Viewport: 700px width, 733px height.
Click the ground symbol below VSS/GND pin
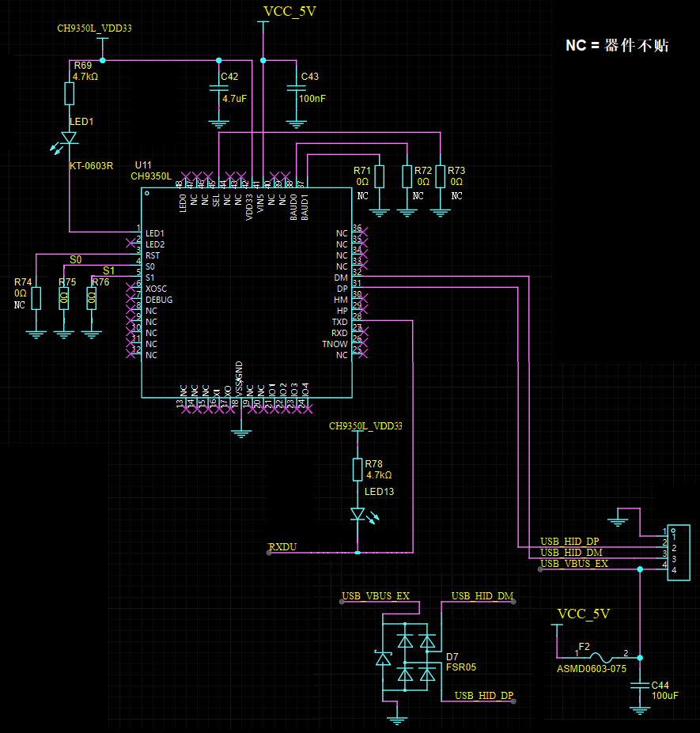click(x=241, y=432)
